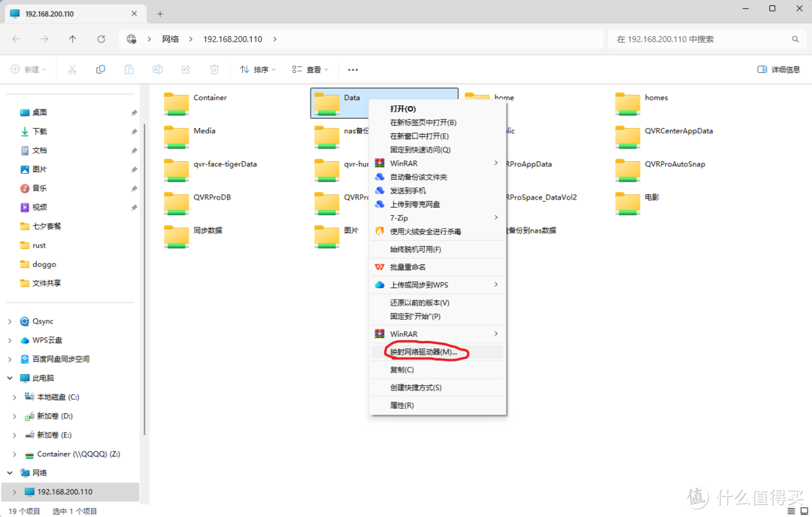Switch to large icons view icon
This screenshot has height=517, width=812.
804,511
